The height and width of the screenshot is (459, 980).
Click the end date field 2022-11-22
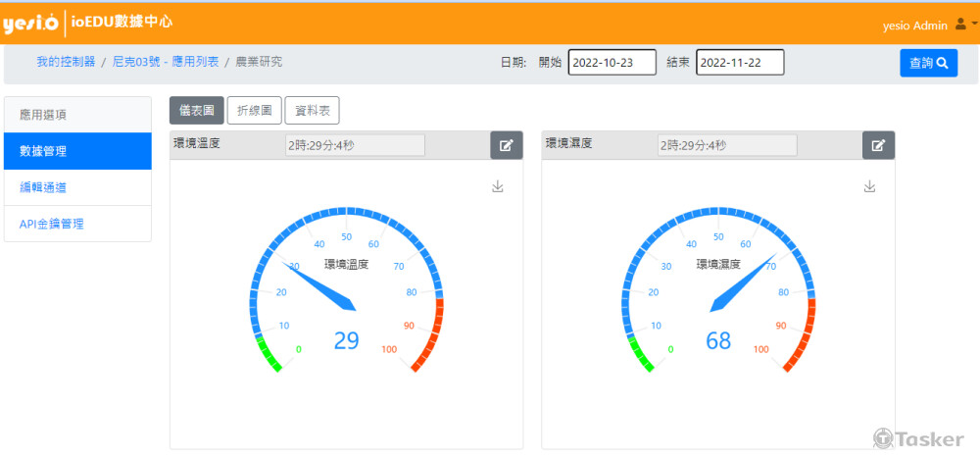pos(740,63)
